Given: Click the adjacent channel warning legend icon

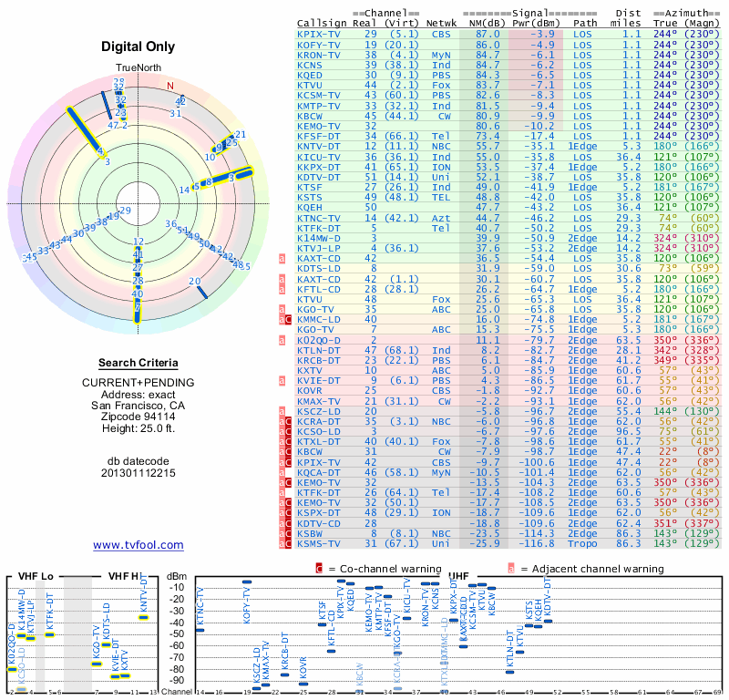Looking at the screenshot, I should click(x=511, y=569).
